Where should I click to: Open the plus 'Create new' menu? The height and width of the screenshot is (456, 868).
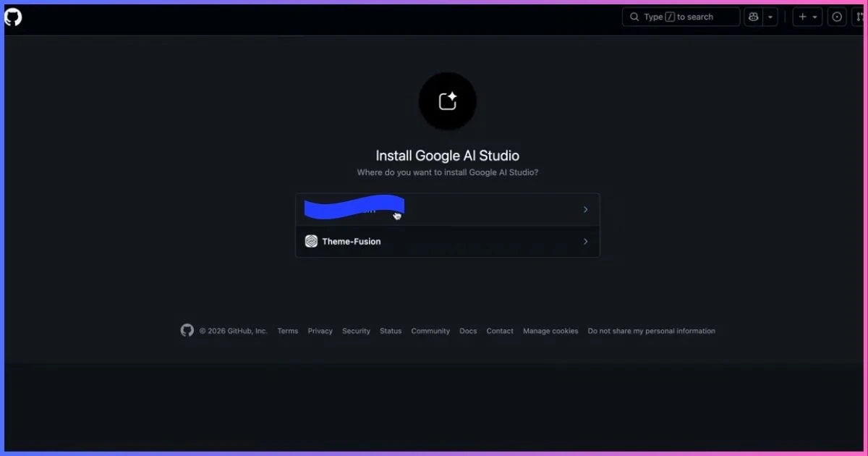pos(807,17)
